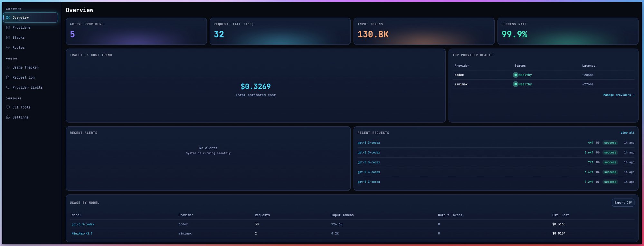Open View all recent requests link

(x=627, y=133)
